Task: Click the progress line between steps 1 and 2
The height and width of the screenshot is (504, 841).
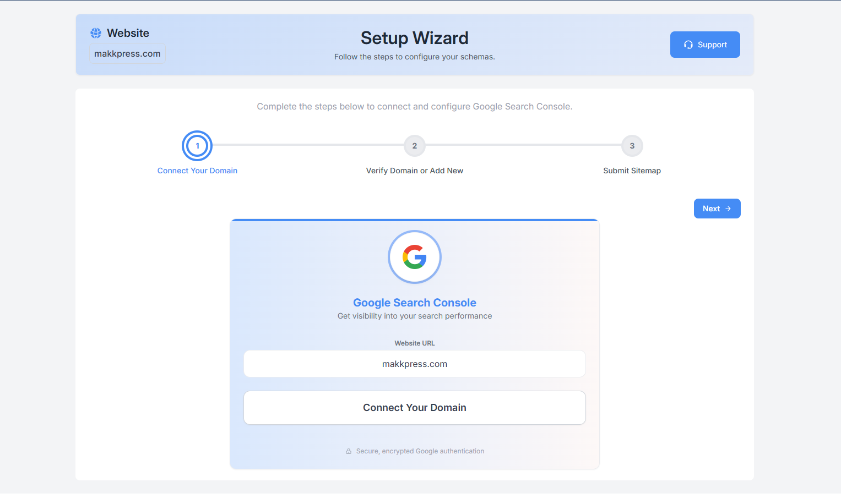Action: click(308, 145)
